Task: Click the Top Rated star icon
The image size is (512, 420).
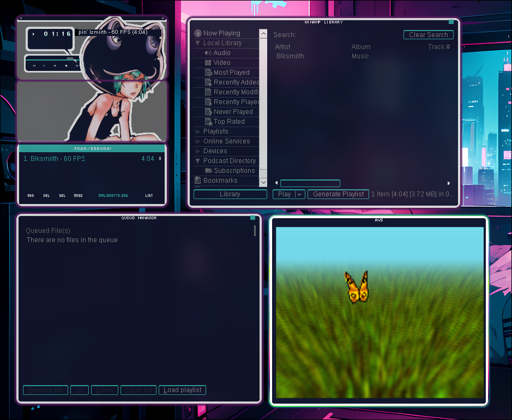Action: point(208,122)
